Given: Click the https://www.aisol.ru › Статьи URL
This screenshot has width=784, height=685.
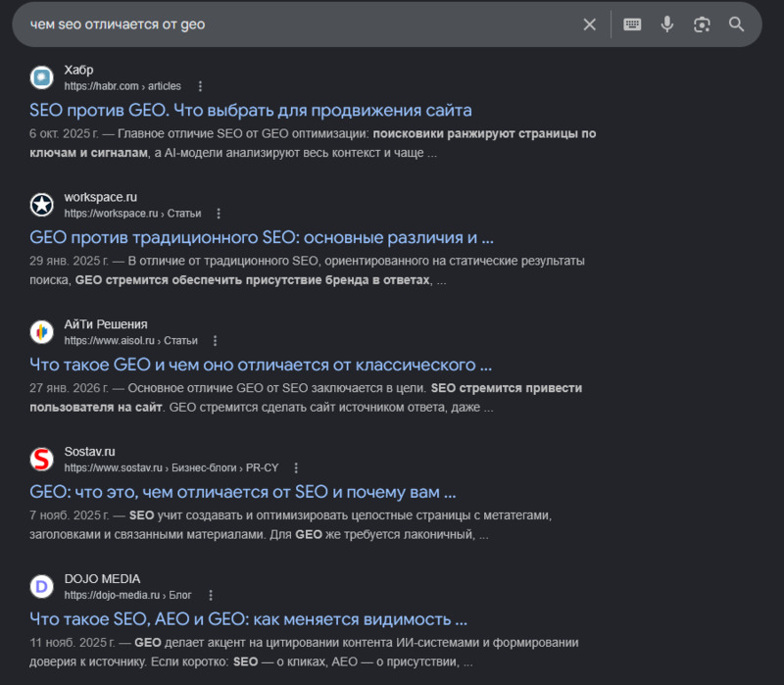Looking at the screenshot, I should coord(130,340).
